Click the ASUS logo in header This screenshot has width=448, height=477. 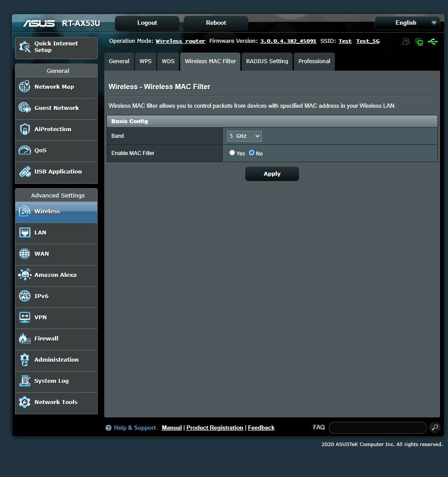(39, 23)
